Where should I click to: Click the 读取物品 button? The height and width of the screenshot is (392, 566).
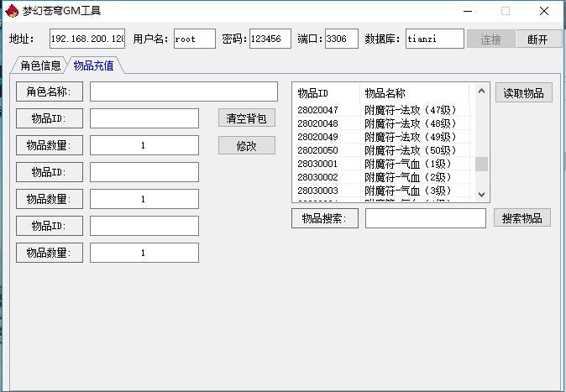click(523, 93)
